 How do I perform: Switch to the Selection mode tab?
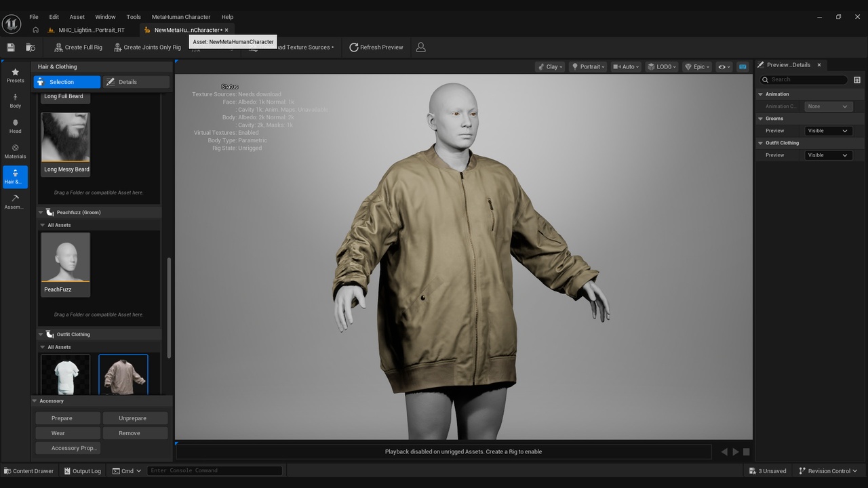point(67,82)
